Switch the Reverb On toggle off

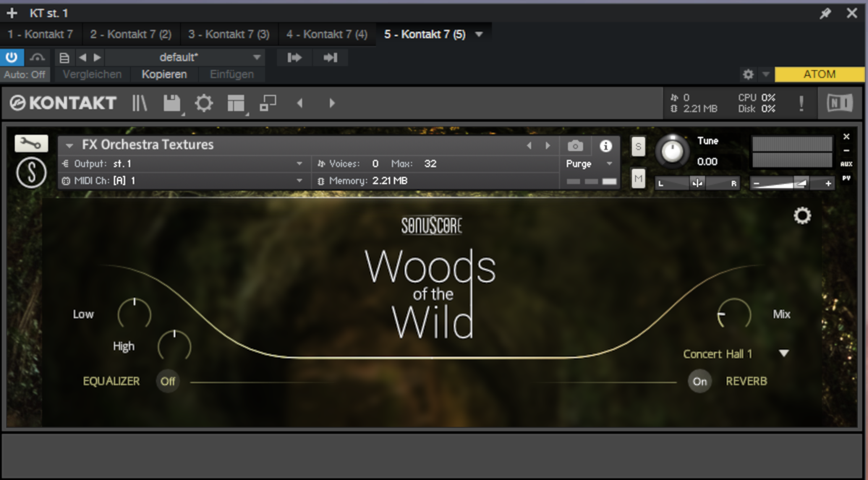(x=699, y=381)
